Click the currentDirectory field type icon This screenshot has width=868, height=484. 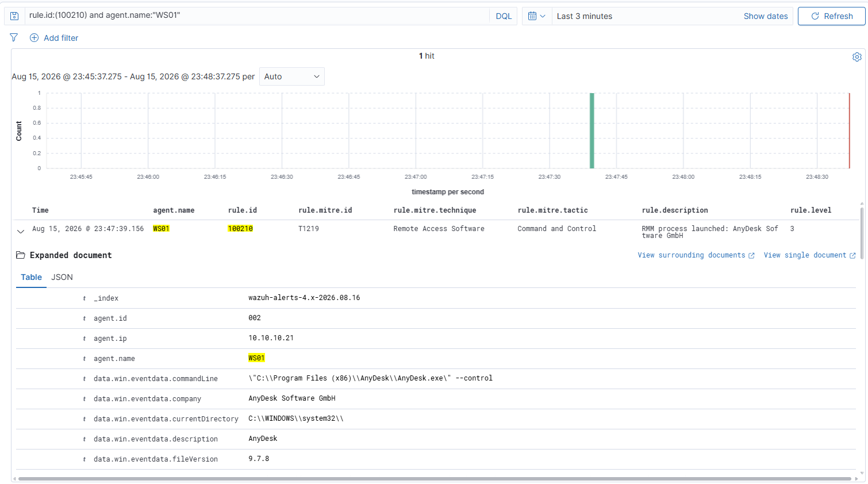[85, 419]
